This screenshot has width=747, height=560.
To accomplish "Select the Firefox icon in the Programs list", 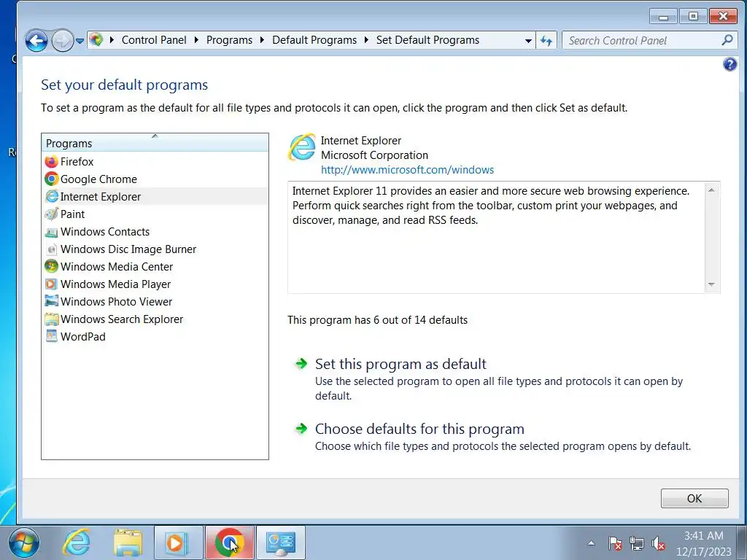I will coord(52,161).
